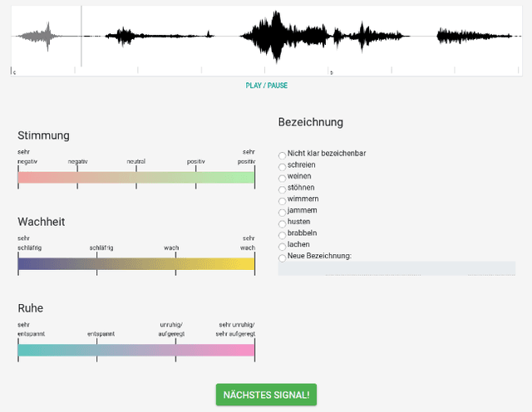532x412 pixels.
Task: Set Ruhe slider at 'entspannt' tick
Action: [x=97, y=351]
